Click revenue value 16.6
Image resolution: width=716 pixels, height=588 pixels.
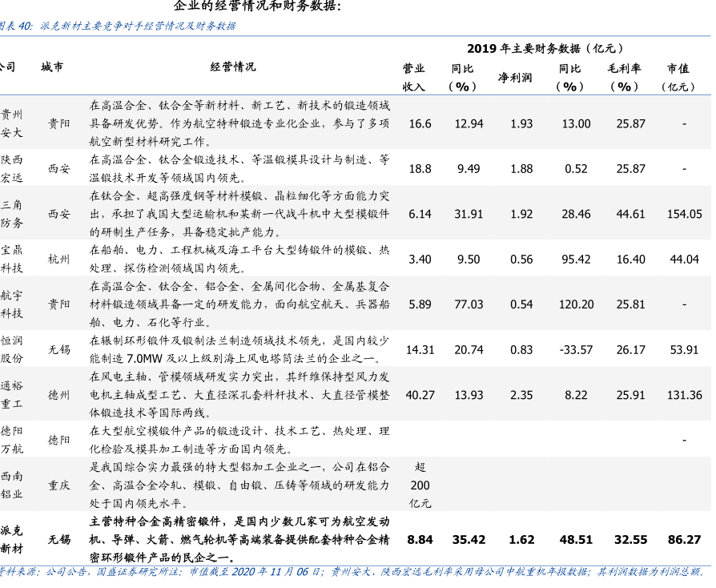[420, 124]
